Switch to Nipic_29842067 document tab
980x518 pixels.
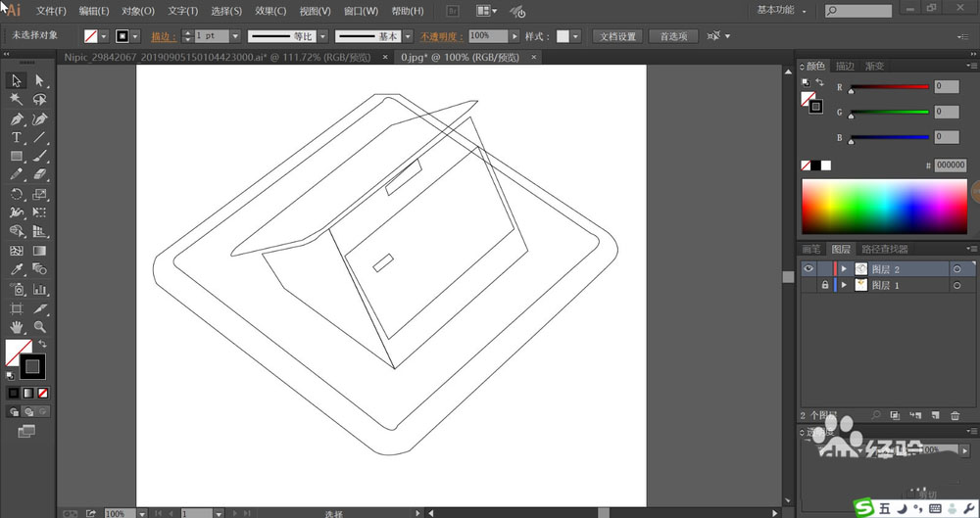point(217,57)
